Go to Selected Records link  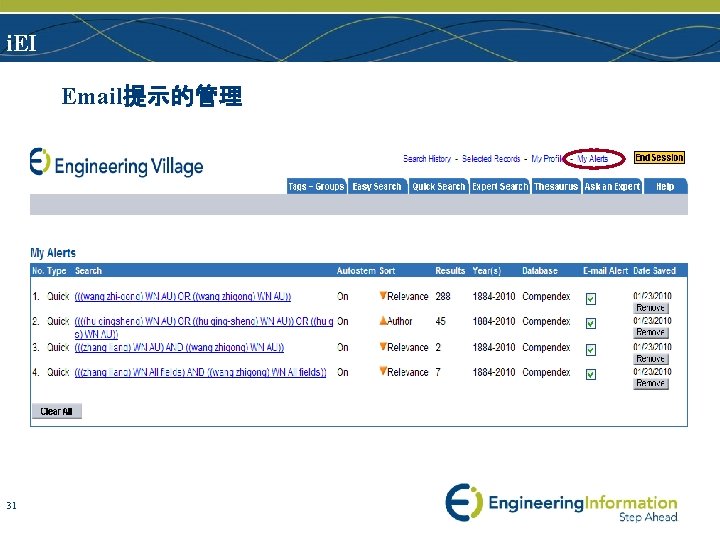pyautogui.click(x=491, y=158)
